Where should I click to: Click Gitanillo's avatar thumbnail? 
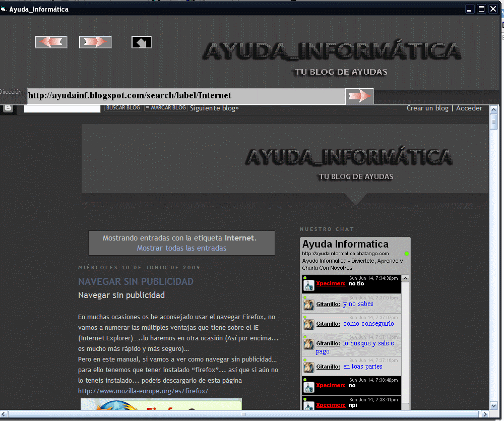308,304
